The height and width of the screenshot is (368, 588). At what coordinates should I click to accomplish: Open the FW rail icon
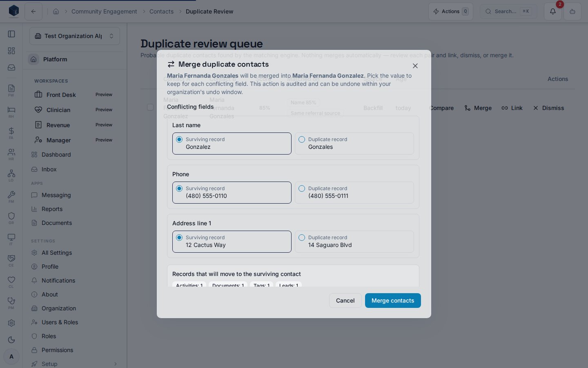click(11, 90)
